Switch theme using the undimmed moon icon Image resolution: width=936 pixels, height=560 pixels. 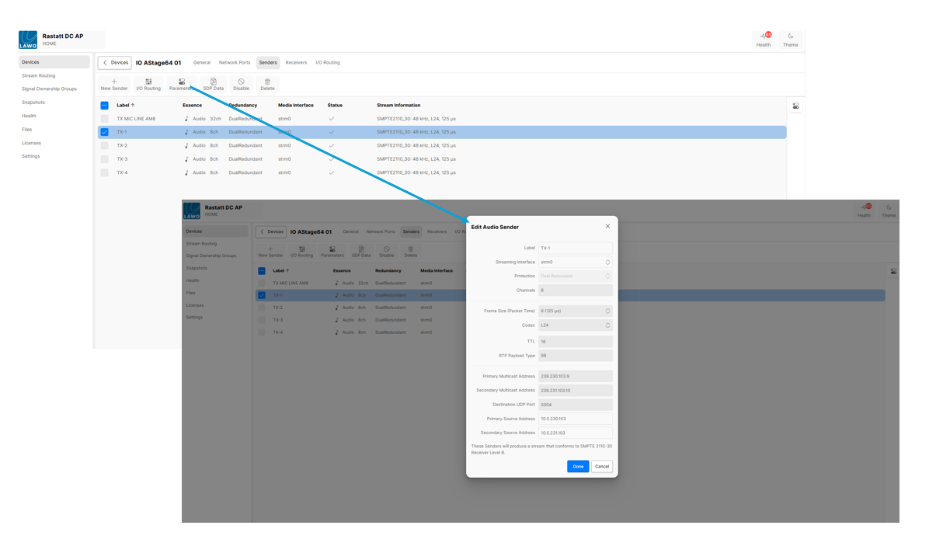[790, 37]
